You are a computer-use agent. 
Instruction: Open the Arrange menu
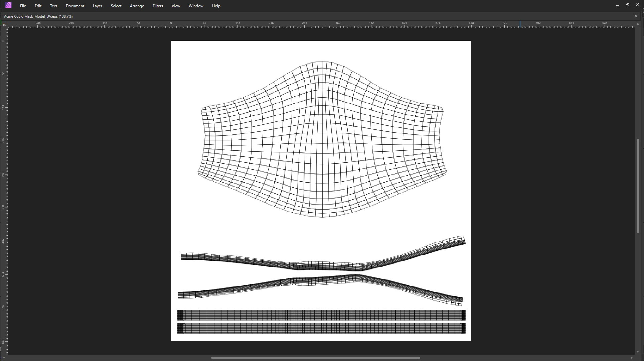coord(137,6)
